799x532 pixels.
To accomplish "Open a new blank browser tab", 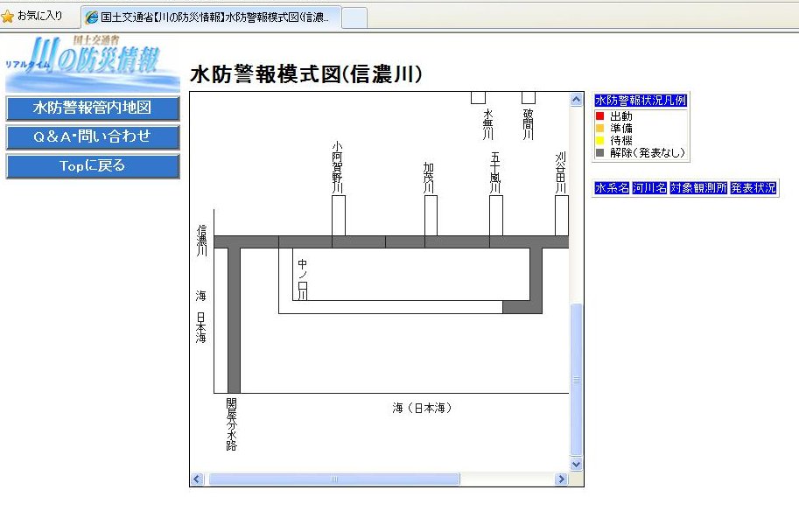I will point(354,17).
